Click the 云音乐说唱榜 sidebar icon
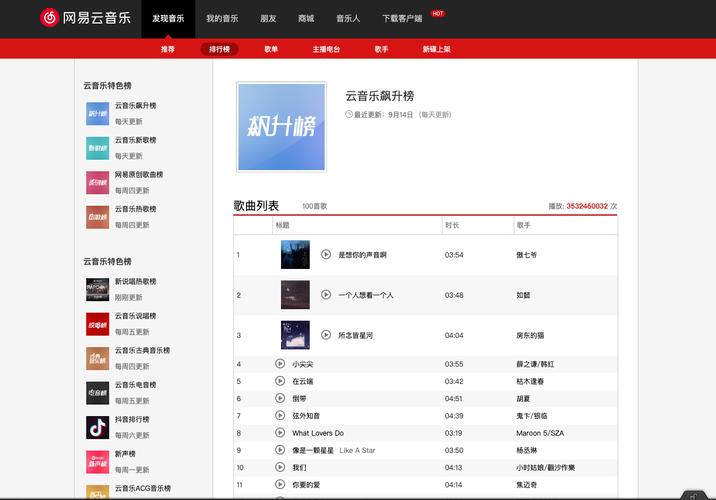 pyautogui.click(x=97, y=324)
